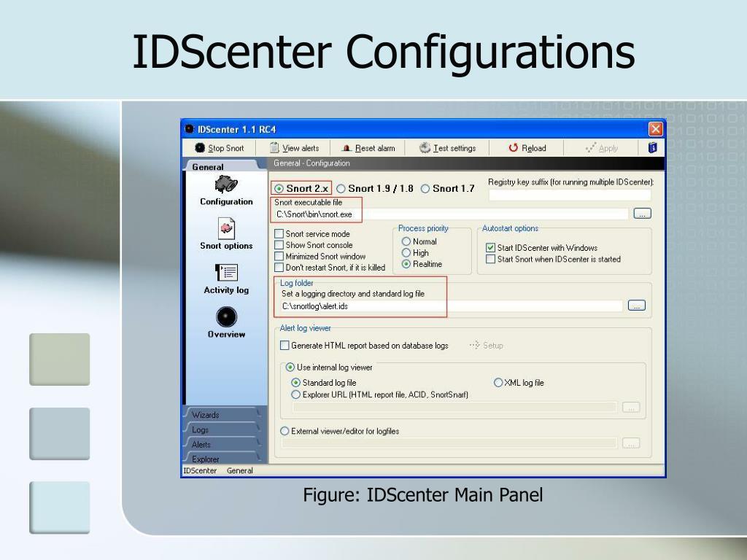Click the Setup link beside HTML report

[x=487, y=345]
